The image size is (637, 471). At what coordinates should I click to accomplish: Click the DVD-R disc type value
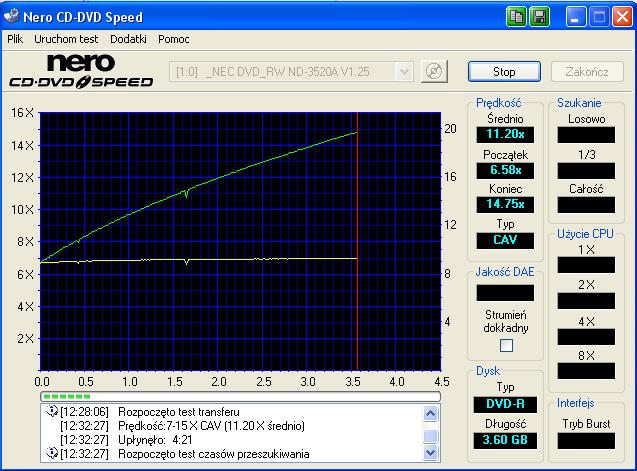click(x=505, y=404)
